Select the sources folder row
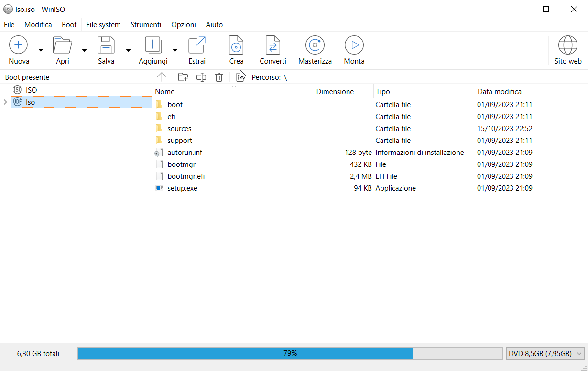The image size is (588, 371). click(368, 128)
